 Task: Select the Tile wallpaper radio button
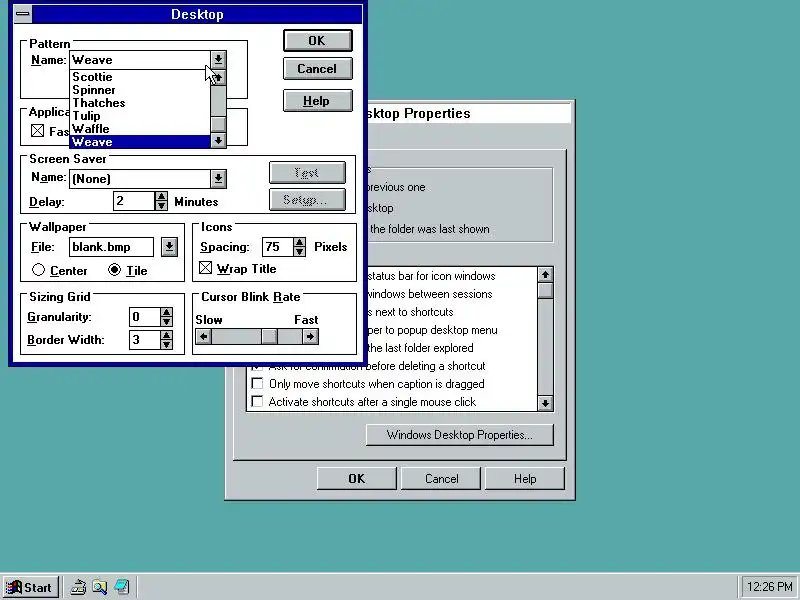pos(114,270)
